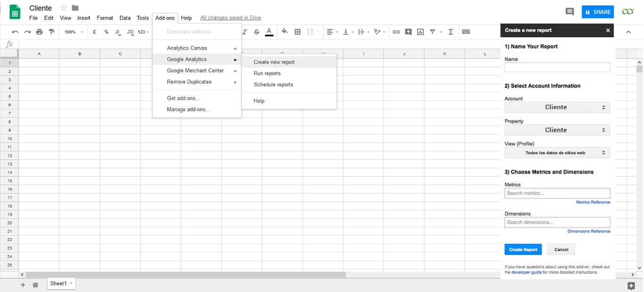This screenshot has height=292, width=644.
Task: Open Get add-ons menu item
Action: point(183,98)
